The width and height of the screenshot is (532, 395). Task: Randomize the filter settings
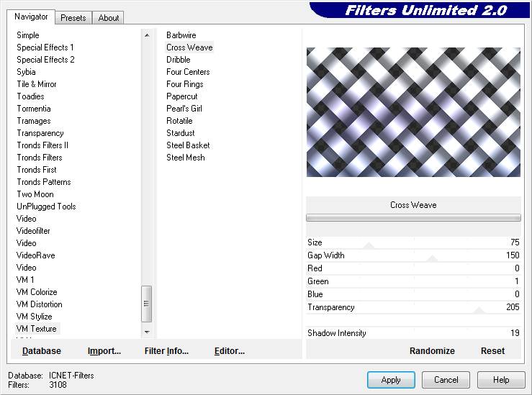click(x=432, y=351)
